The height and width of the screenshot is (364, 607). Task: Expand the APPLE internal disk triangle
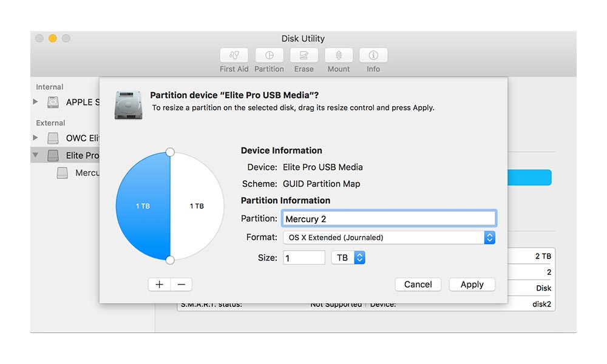coord(36,102)
